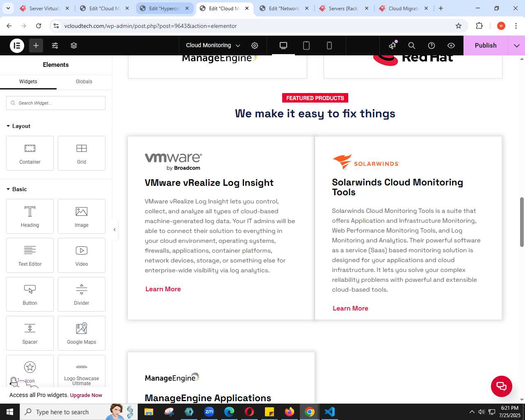Viewport: 525px width, 420px height.
Task: Click the SolarWinds logo image
Action: coord(366,162)
